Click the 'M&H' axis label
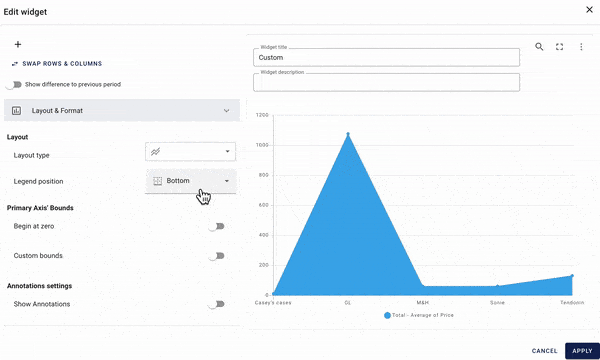The image size is (600, 360). coord(422,303)
